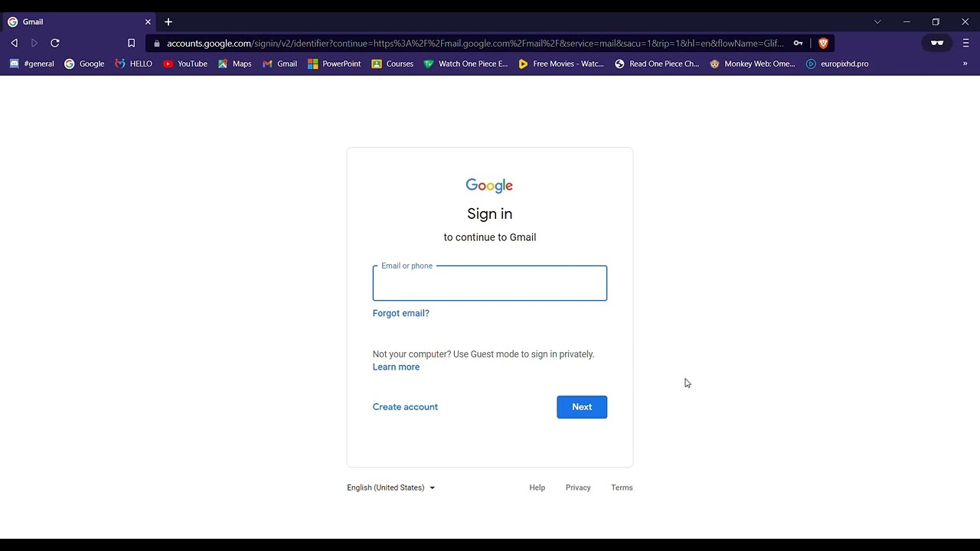Image resolution: width=980 pixels, height=551 pixels.
Task: Open the YouTube bookmark
Action: pyautogui.click(x=185, y=64)
